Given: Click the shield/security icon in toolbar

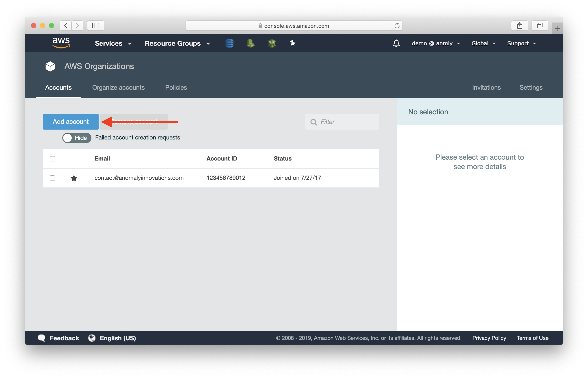Looking at the screenshot, I should (x=272, y=43).
